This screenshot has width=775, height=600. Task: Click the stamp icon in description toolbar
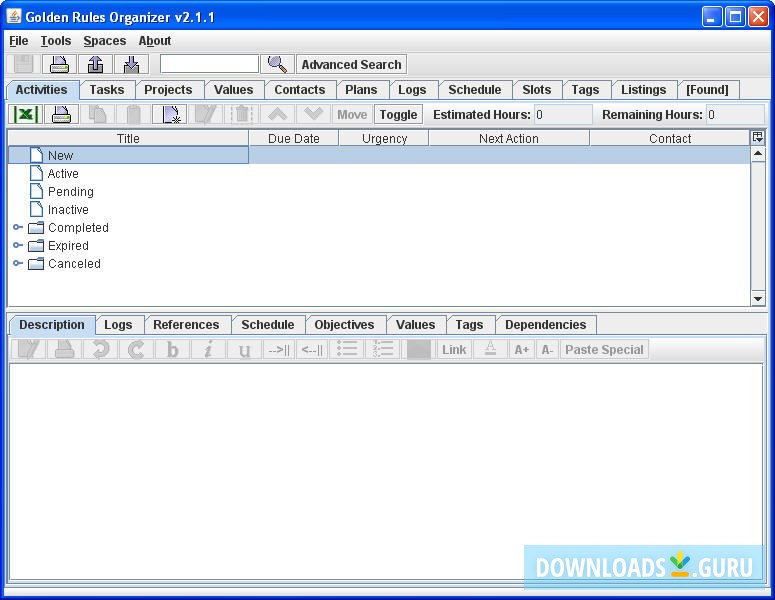(x=64, y=349)
